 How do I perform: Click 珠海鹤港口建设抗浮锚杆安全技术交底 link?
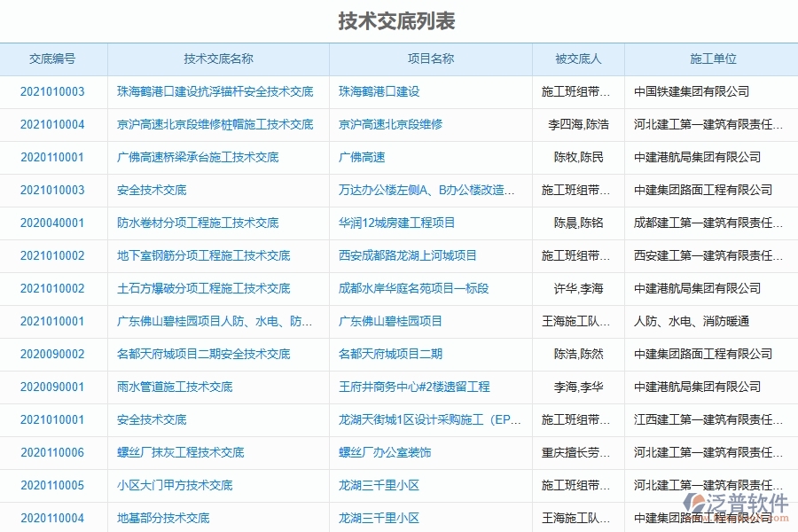coord(218,91)
